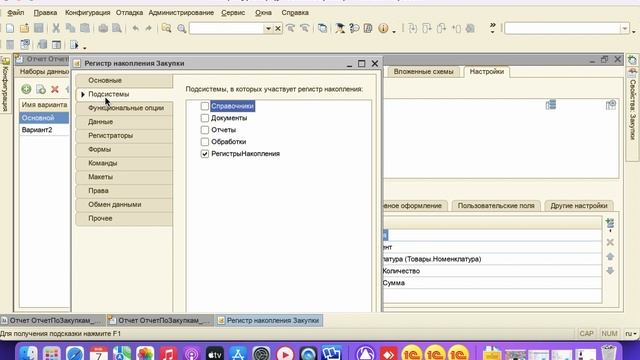Tick the Отчеты subsystem checkbox
The height and width of the screenshot is (360, 640).
[205, 130]
